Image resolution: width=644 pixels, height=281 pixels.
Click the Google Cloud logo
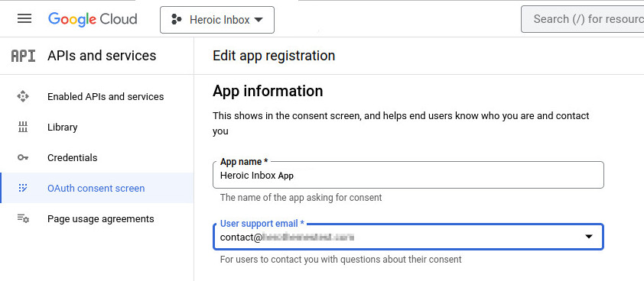click(x=93, y=19)
